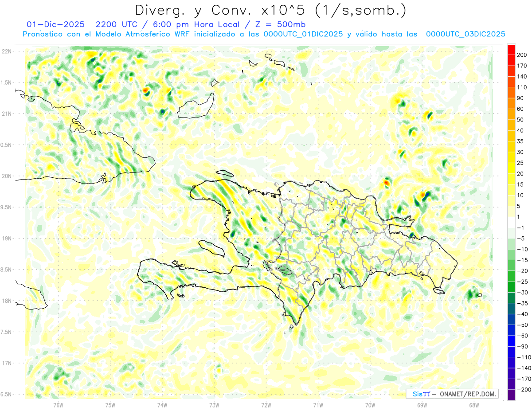532x411 pixels.
Task: Click the latitude label "0.5N"
Action: point(6,145)
